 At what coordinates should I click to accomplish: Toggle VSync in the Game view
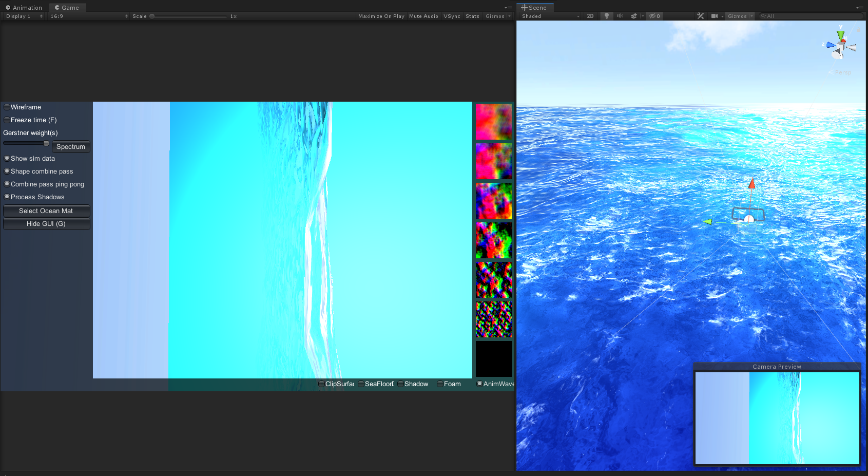point(452,16)
